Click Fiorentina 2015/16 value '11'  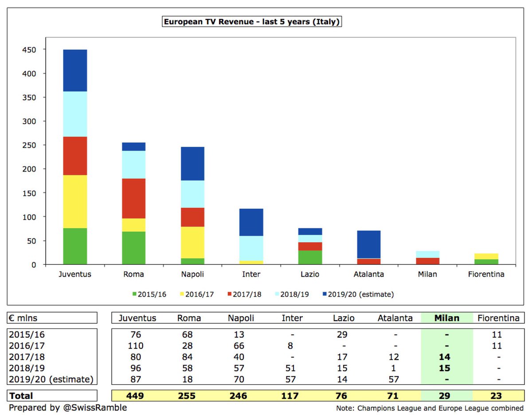coord(497,335)
